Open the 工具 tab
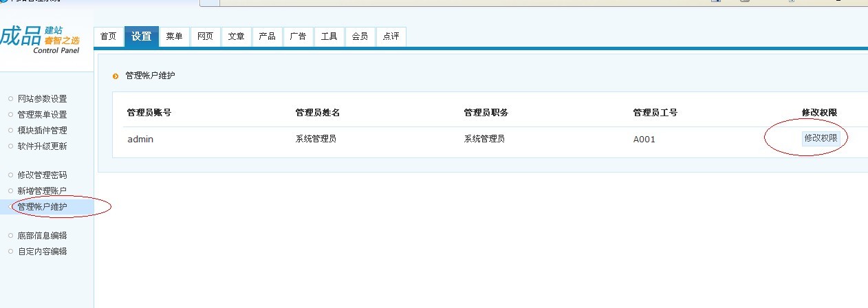The width and height of the screenshot is (868, 308). (x=329, y=36)
